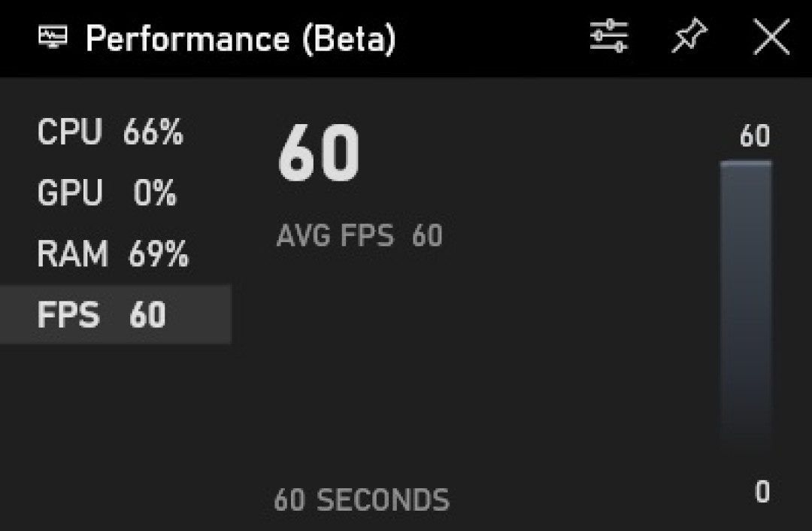Click the 60 value beside FPS in sidebar
This screenshot has height=531, width=812.
point(147,315)
